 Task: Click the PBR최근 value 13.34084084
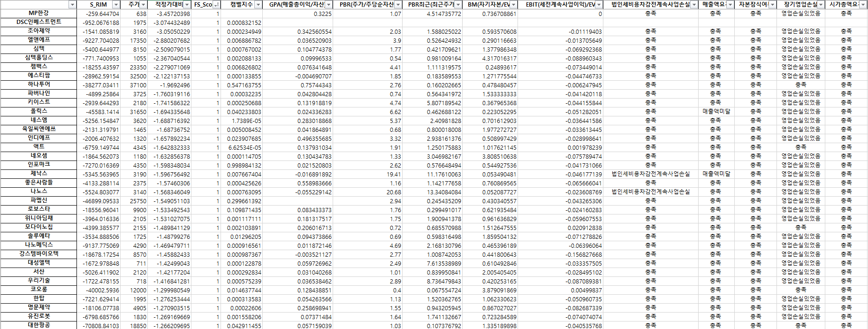433,192
